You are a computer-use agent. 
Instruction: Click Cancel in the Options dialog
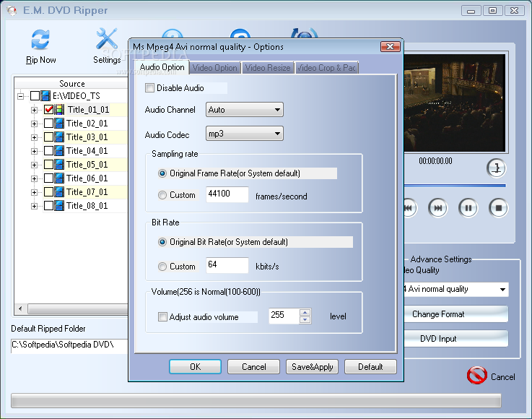(x=254, y=367)
